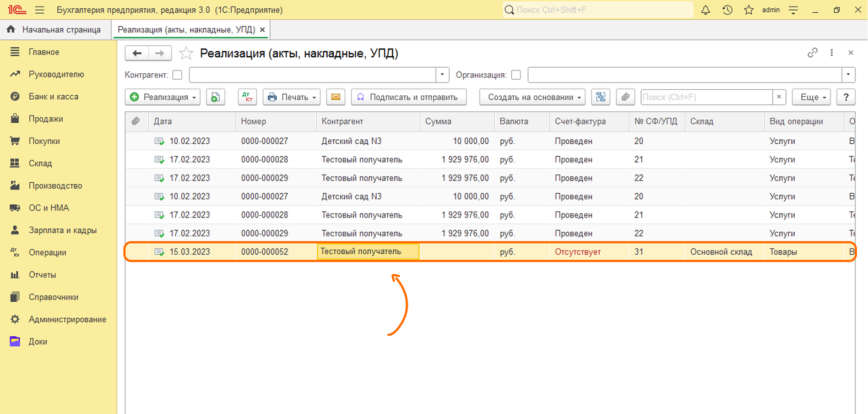Image resolution: width=868 pixels, height=414 pixels.
Task: Open history clock icon
Action: [x=727, y=10]
